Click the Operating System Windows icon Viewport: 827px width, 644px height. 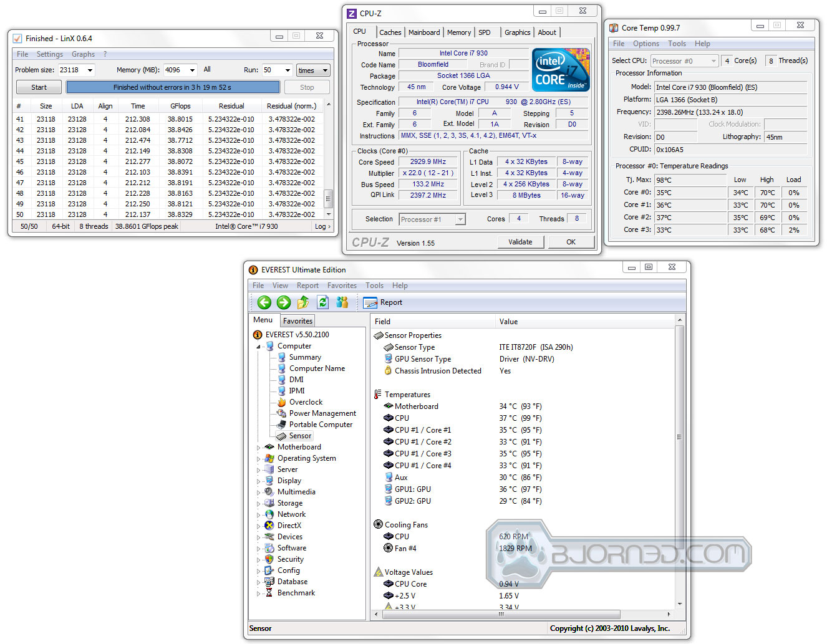[x=269, y=458]
